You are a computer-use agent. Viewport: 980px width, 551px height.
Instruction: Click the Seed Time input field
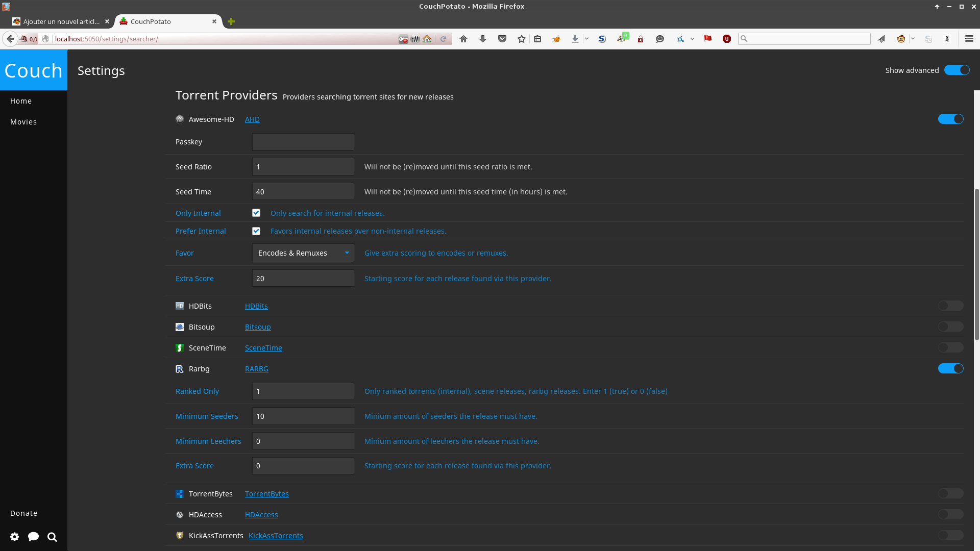[303, 192]
